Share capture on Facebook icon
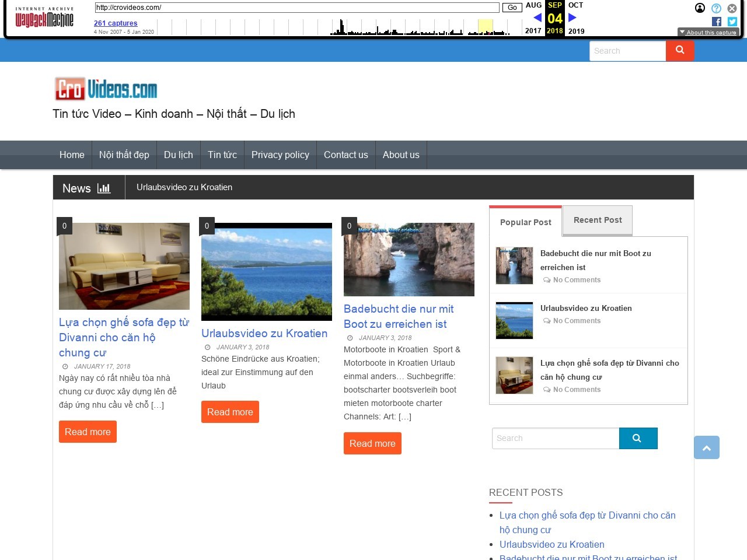 click(717, 22)
